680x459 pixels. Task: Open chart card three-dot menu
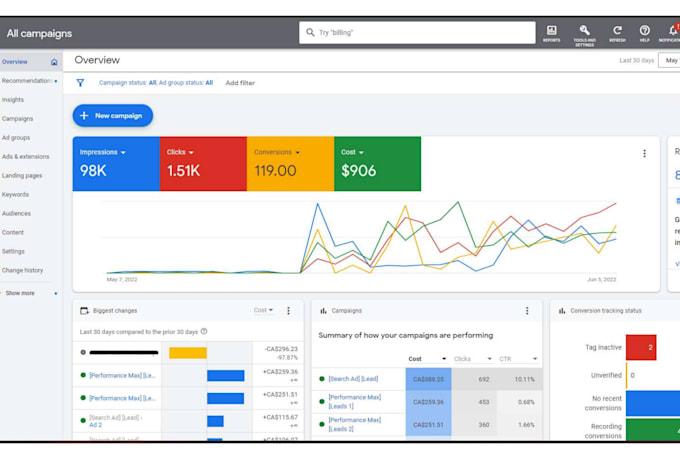tap(644, 153)
